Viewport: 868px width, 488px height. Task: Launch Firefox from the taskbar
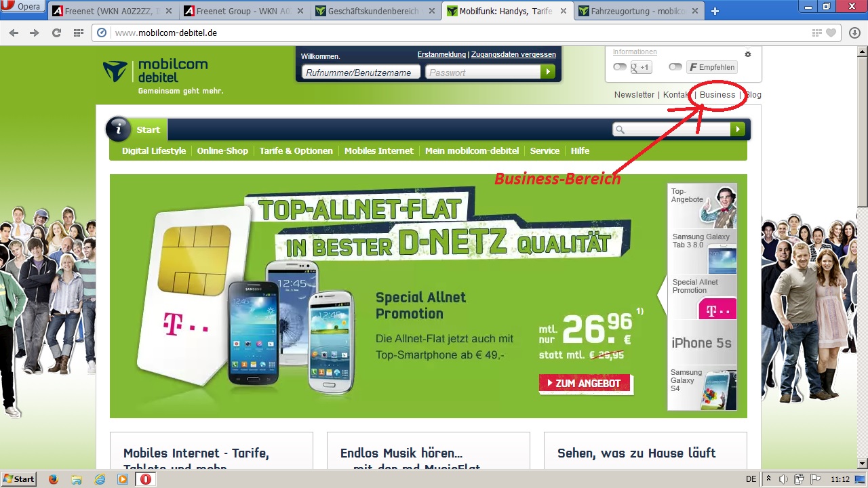coord(54,479)
